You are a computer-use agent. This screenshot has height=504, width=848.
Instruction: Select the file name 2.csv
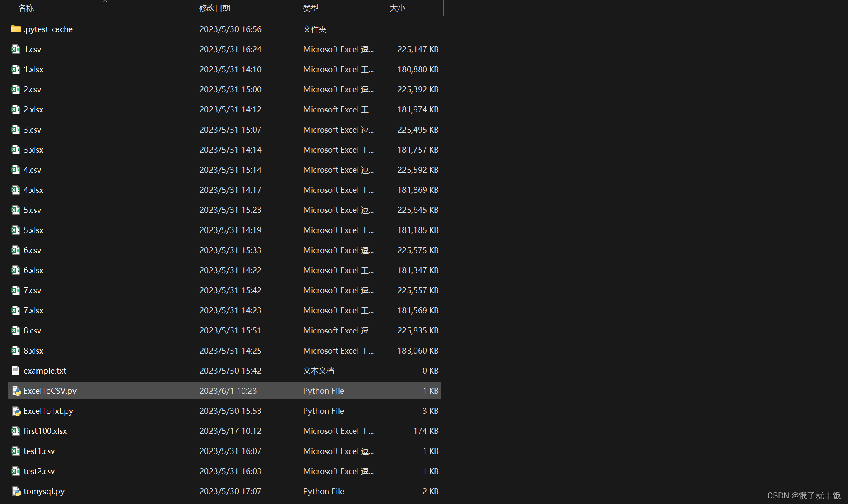coord(33,89)
